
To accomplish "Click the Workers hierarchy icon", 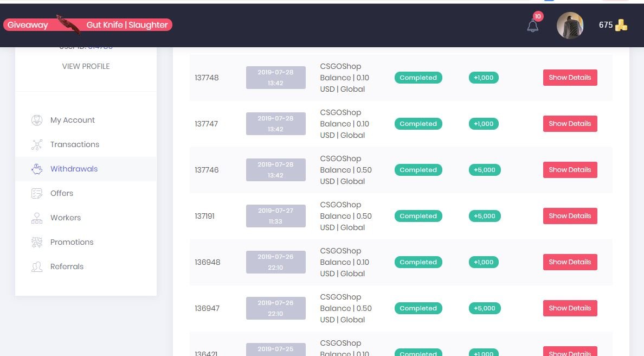I will pos(37,218).
